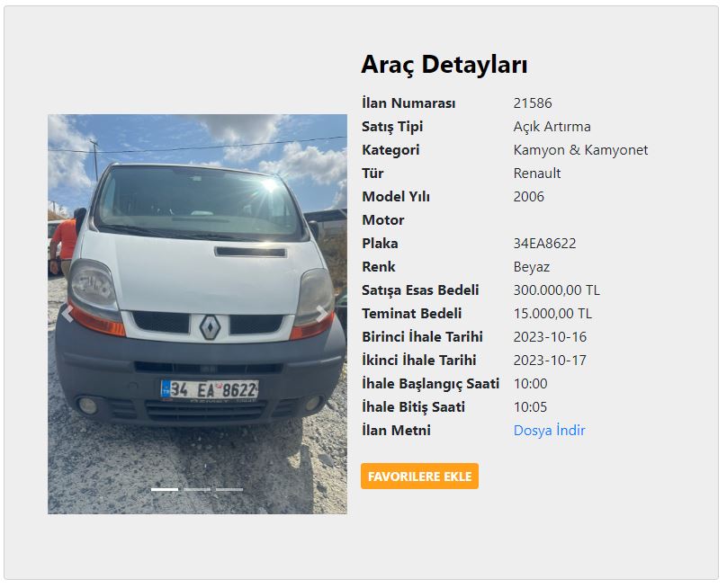Click the FAVORILERE EKLE button
Image resolution: width=727 pixels, height=588 pixels.
(x=419, y=476)
